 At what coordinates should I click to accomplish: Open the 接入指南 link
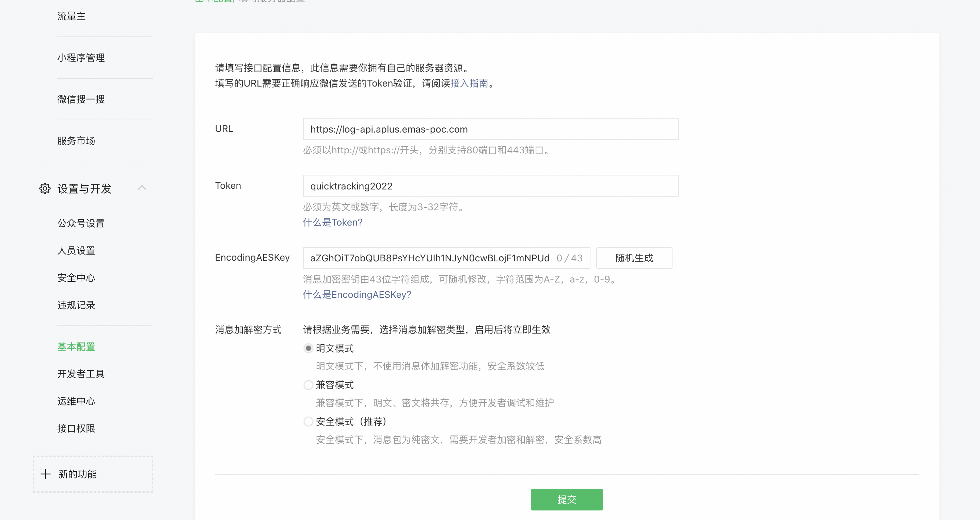pyautogui.click(x=469, y=83)
